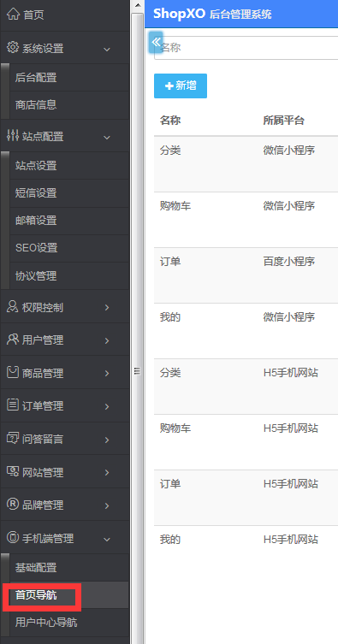Image resolution: width=338 pixels, height=644 pixels.
Task: Open the 用户中心导航 menu item
Action: [x=69, y=623]
